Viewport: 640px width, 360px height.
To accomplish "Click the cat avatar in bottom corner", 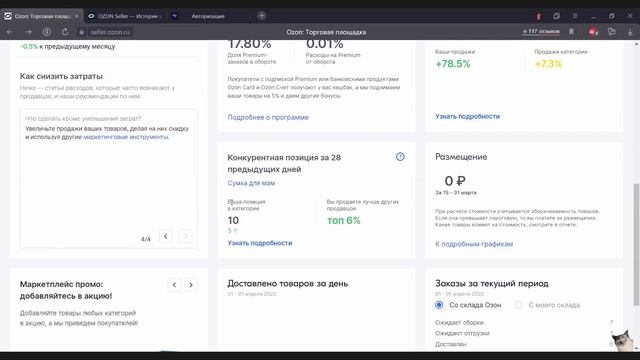I will click(x=622, y=340).
